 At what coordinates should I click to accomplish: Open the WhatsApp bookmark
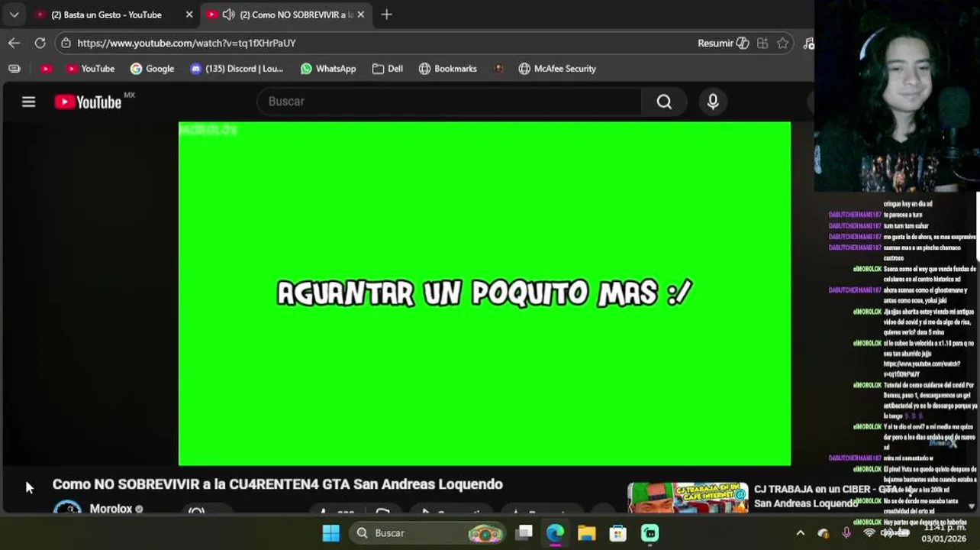click(328, 69)
